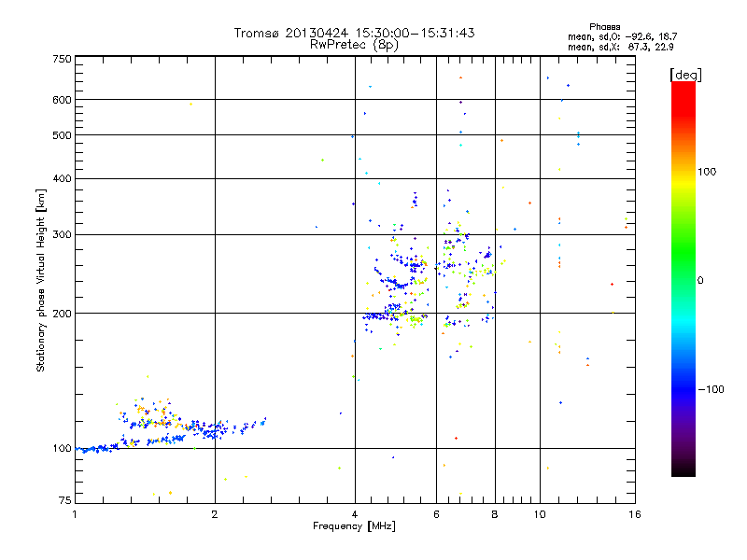The width and height of the screenshot is (747, 560).
Task: Click the "[deg]" colorbar unit label
Action: coord(685,75)
